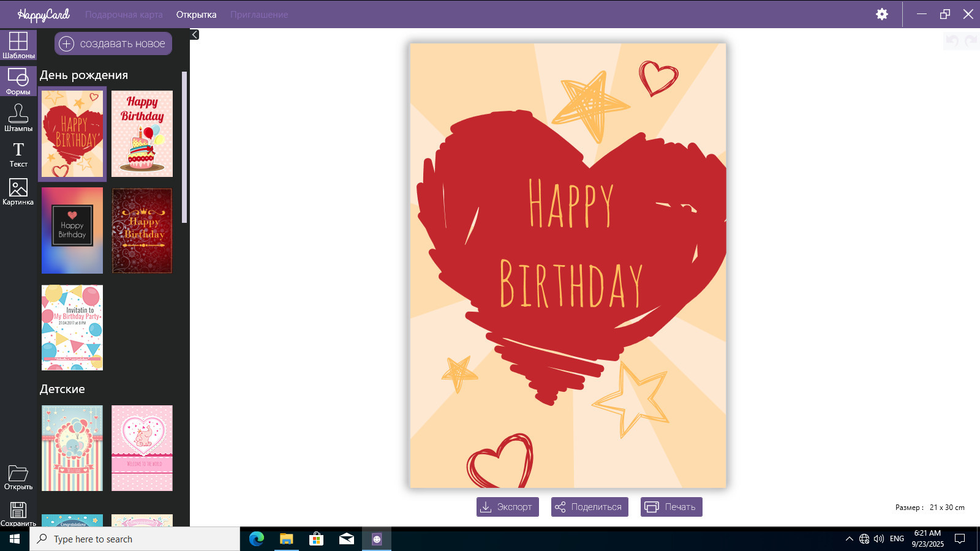Collapse the templates side panel arrow
The height and width of the screenshot is (551, 980).
click(x=195, y=35)
